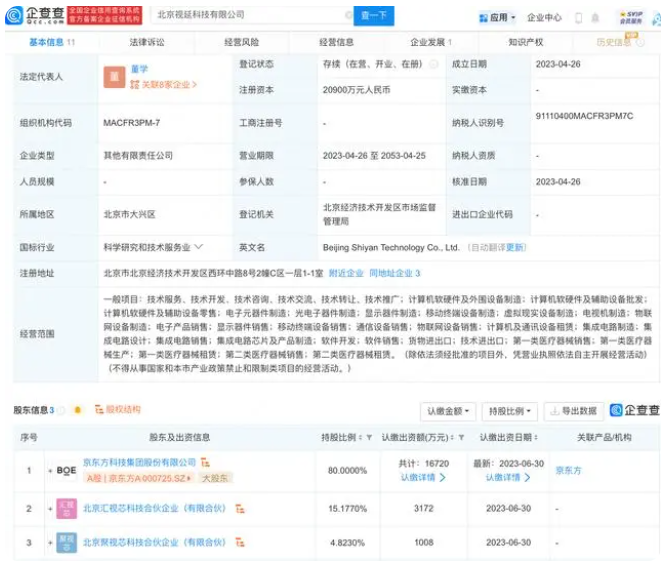Viewport: 666px width, 566px height.
Task: Expand 认缴详情 under 共计 16720
Action: point(423,478)
